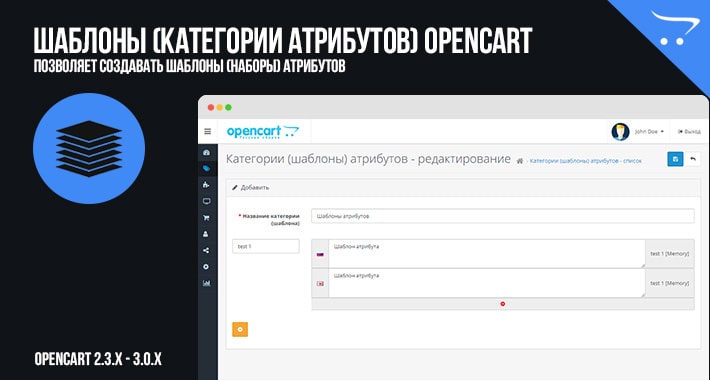Click the back arrow button
This screenshot has width=710, height=380.
(x=693, y=159)
